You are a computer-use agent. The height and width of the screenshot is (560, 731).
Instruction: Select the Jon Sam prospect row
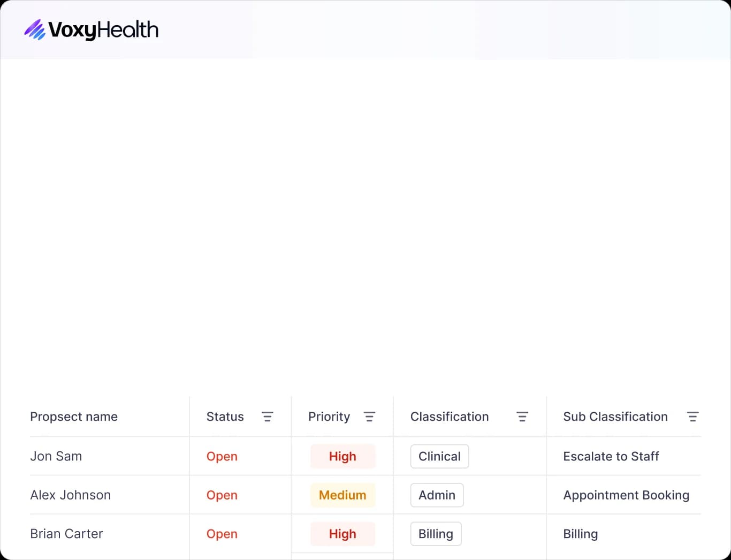tap(56, 456)
